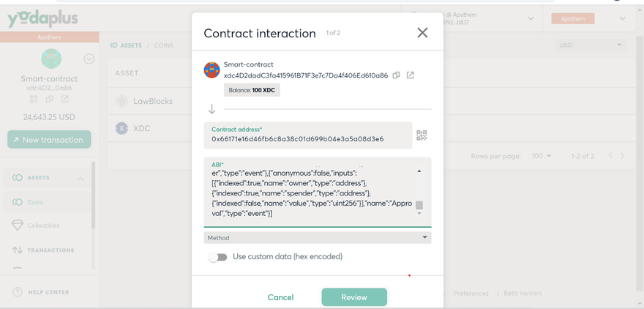The height and width of the screenshot is (309, 644).
Task: Copy the smart-contract address in the dialog
Action: [396, 75]
